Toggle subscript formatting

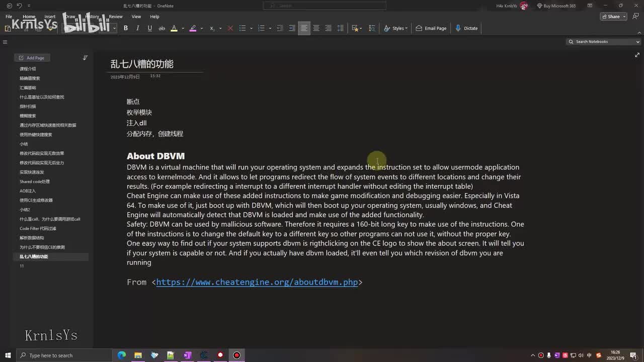point(212,28)
